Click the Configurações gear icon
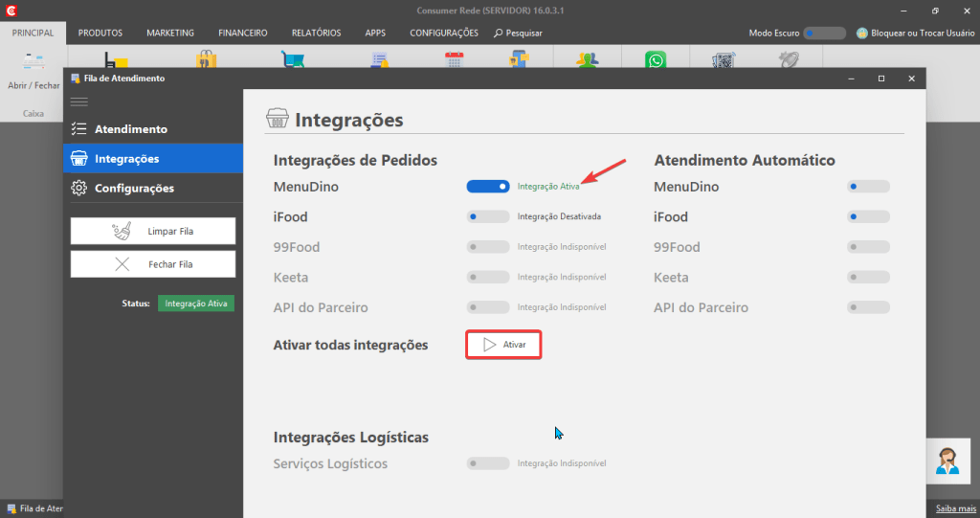The width and height of the screenshot is (980, 518). (78, 188)
